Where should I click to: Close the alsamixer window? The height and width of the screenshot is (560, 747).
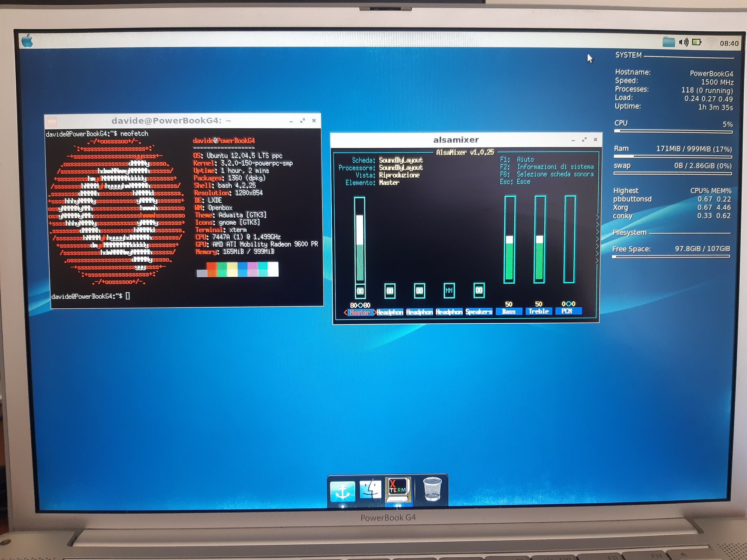coord(595,140)
